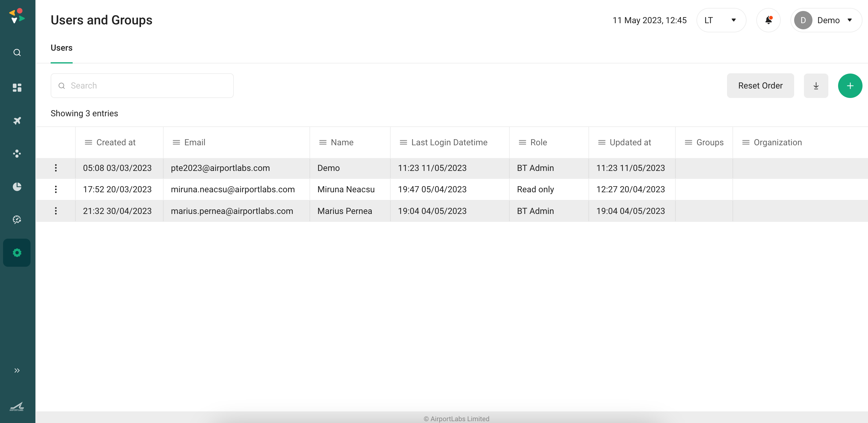The height and width of the screenshot is (423, 868).
Task: Click the notifications bell icon
Action: [768, 20]
